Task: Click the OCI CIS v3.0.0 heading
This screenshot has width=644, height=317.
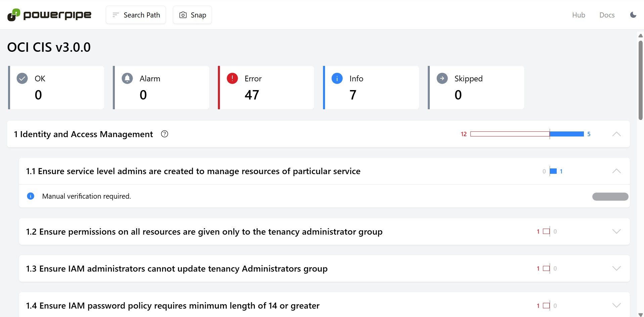Action: [49, 47]
